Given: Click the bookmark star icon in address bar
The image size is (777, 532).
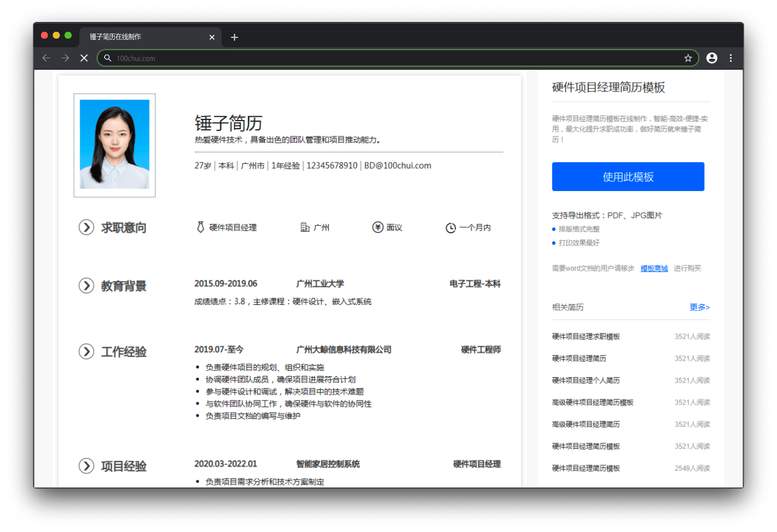Looking at the screenshot, I should [x=688, y=58].
